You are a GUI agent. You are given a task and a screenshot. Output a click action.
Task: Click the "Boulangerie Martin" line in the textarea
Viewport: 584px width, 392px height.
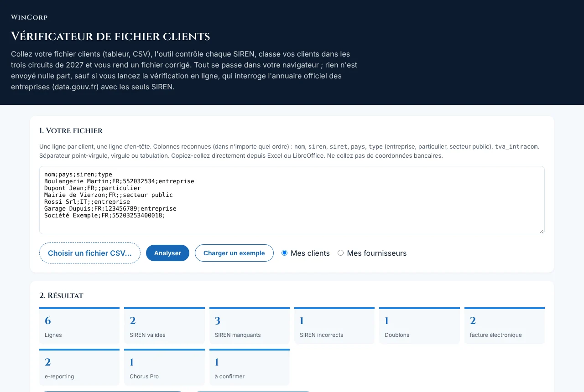[119, 181]
